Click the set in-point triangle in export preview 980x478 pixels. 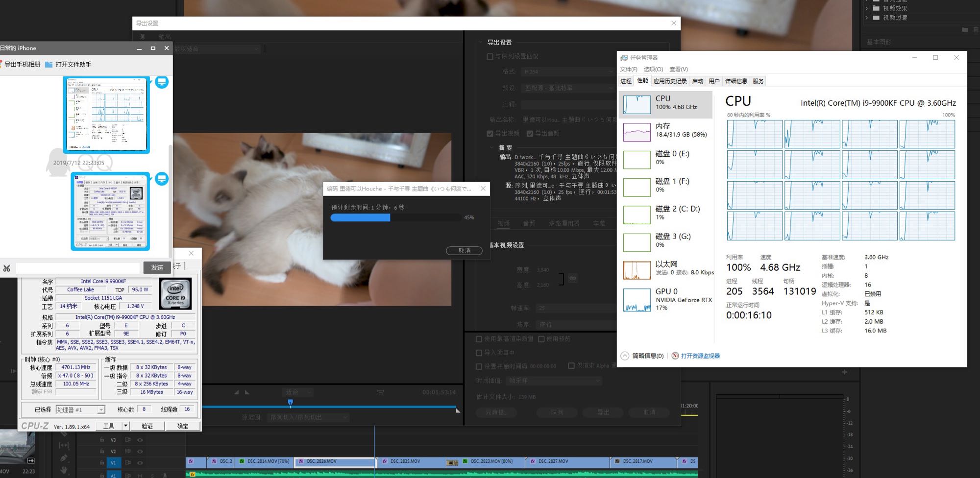coord(237,392)
